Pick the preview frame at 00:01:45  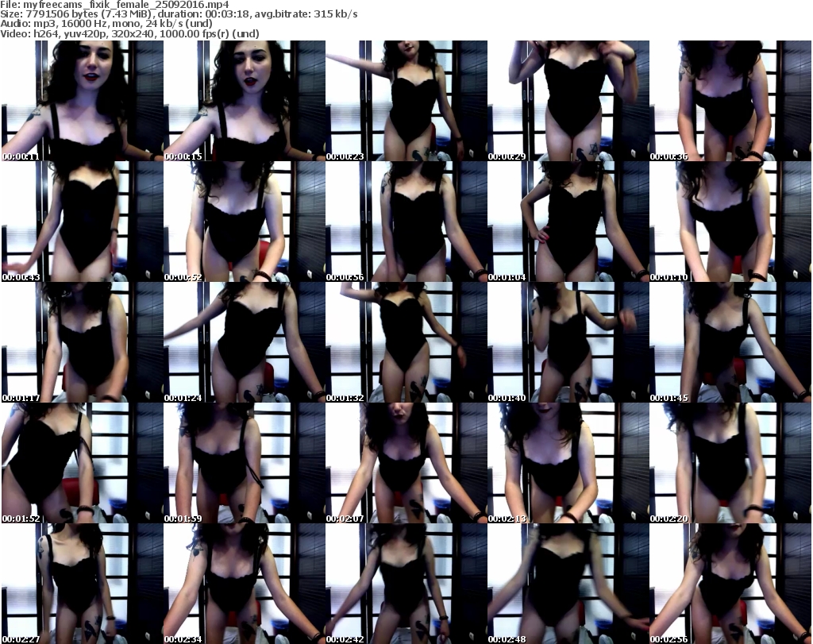[730, 342]
